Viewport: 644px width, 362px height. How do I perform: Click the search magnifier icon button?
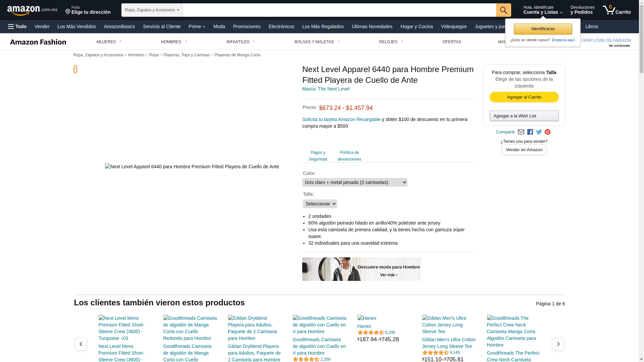click(503, 10)
